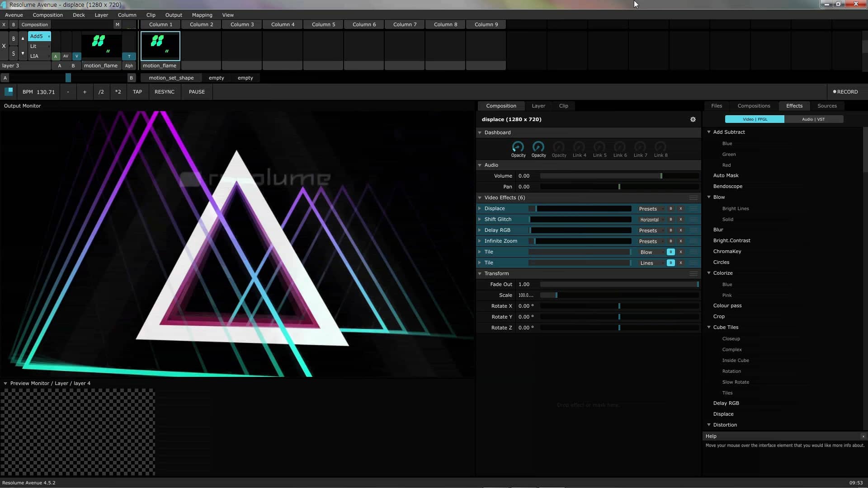This screenshot has width=868, height=488.
Task: Enable video-only trigger V on layer 3
Action: (77, 56)
